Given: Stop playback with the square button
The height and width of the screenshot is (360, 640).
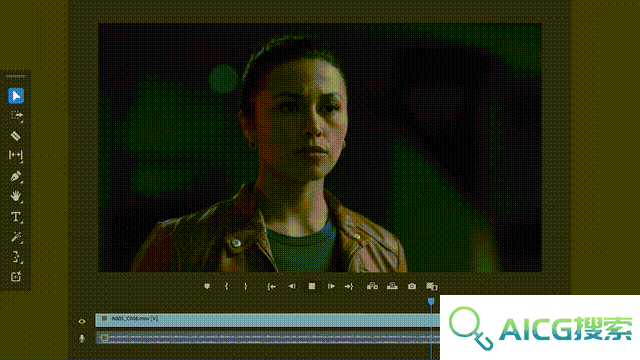Looking at the screenshot, I should coord(311,287).
